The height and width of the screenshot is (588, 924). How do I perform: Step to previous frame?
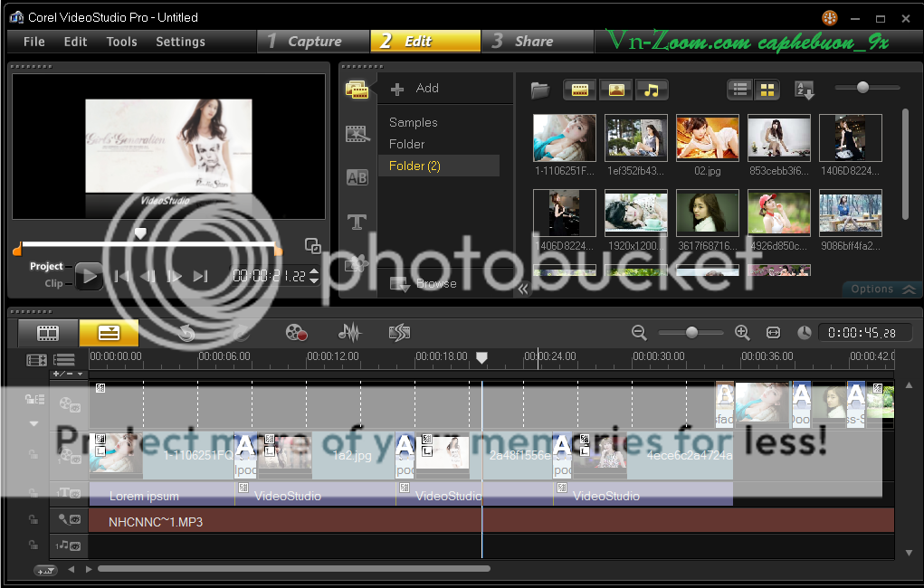148,276
